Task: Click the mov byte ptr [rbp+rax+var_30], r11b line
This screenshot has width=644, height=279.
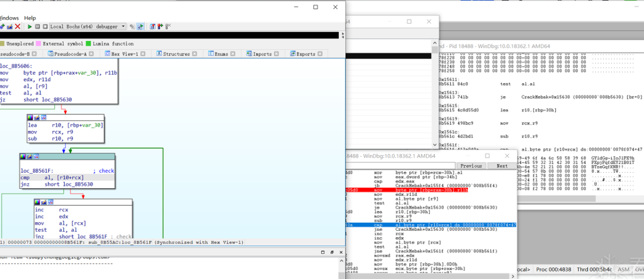Action: point(58,72)
